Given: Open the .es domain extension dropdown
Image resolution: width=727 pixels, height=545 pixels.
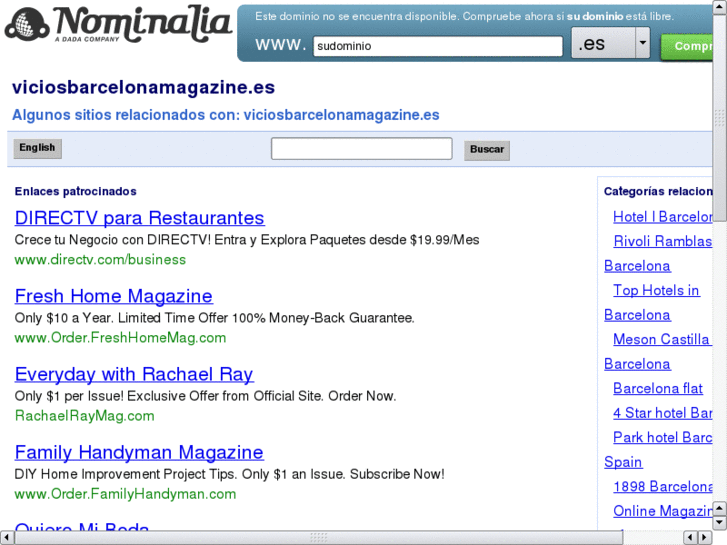Looking at the screenshot, I should coord(611,43).
